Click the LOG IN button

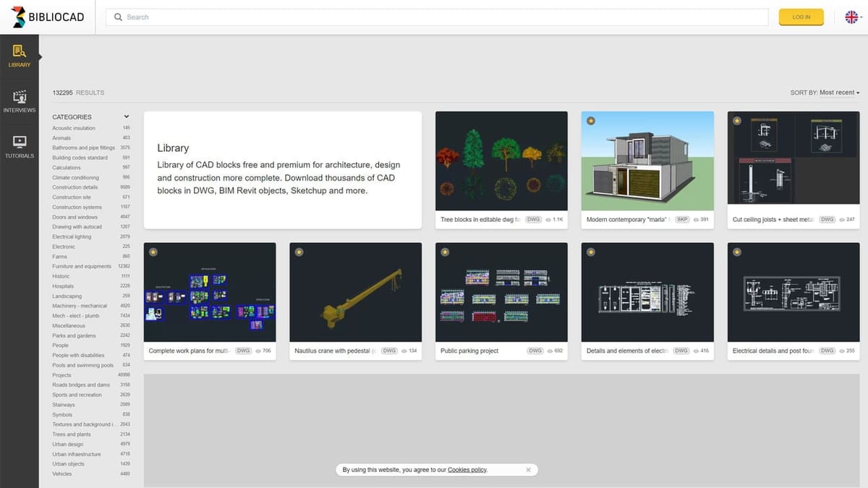click(x=801, y=17)
